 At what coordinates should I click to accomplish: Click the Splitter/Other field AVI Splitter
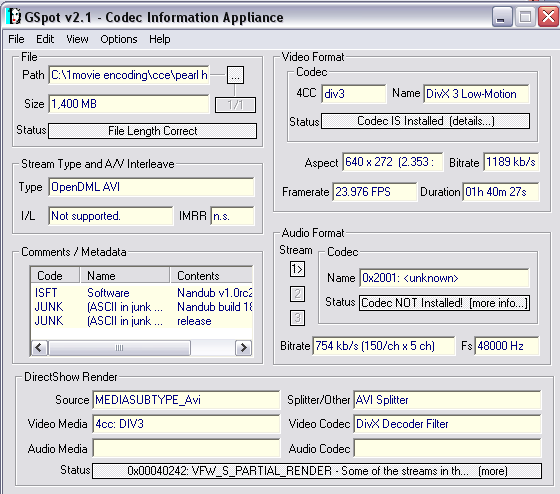pos(448,400)
